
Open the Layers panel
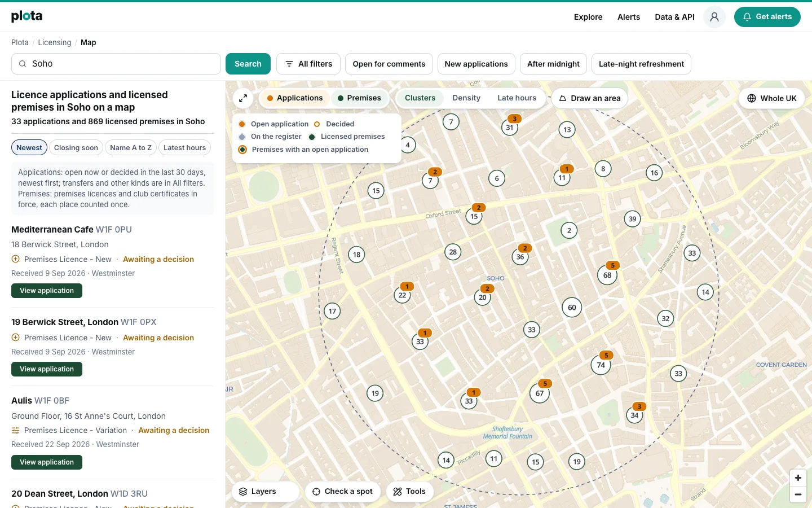click(x=265, y=492)
